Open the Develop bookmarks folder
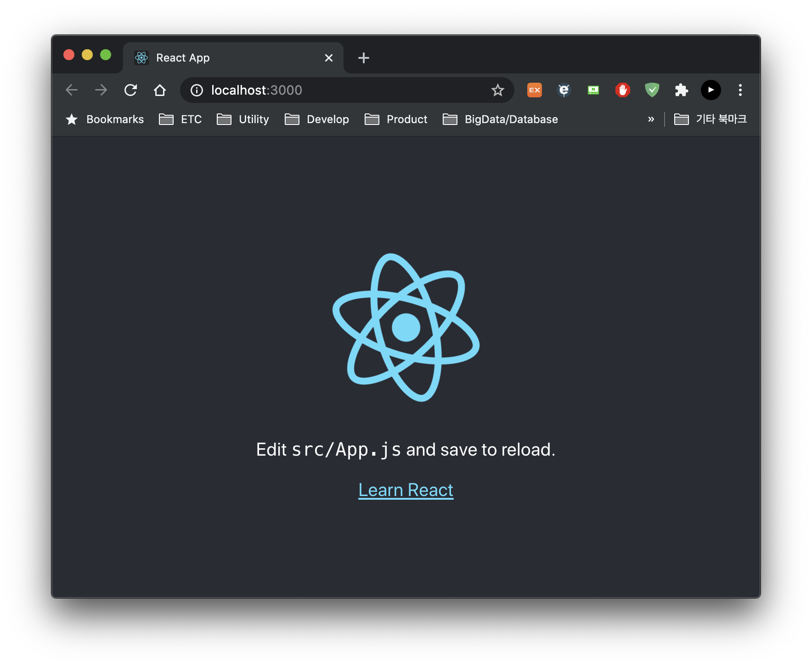Viewport: 812px width, 666px height. coord(317,119)
